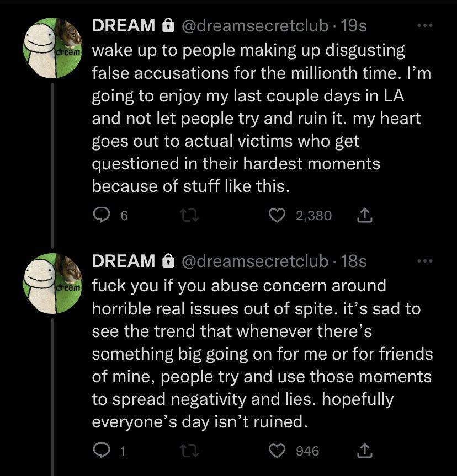
Task: Share the second tweet via upload icon
Action: click(x=364, y=451)
